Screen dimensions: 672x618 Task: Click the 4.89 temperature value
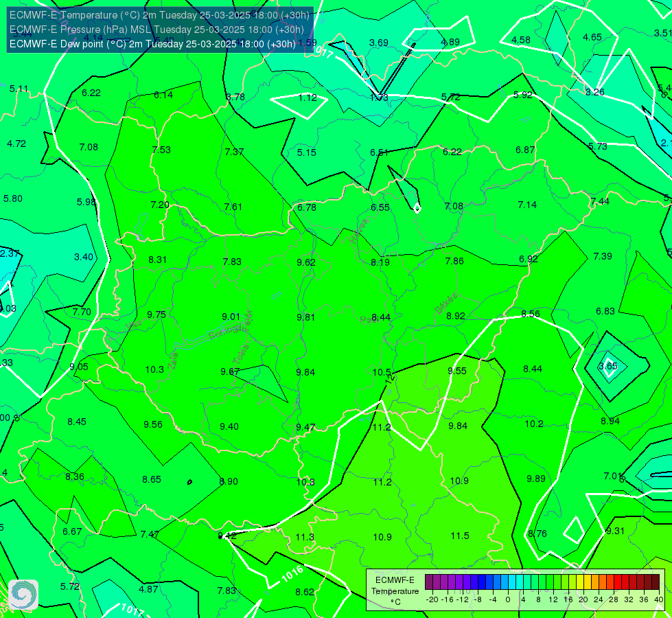[450, 42]
